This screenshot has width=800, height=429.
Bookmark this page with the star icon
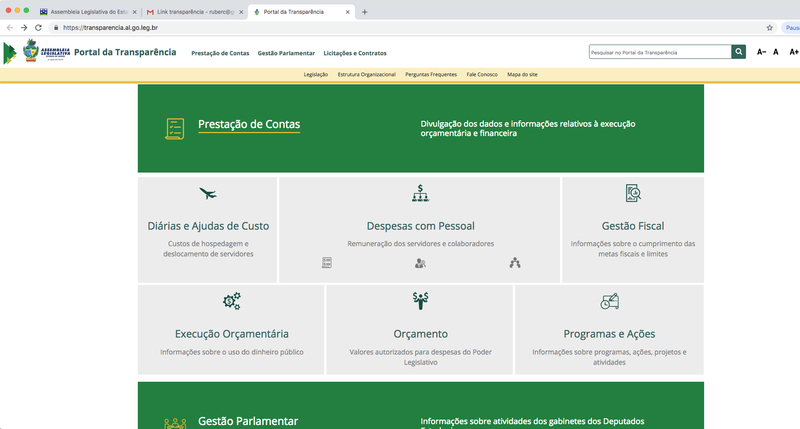coord(769,28)
